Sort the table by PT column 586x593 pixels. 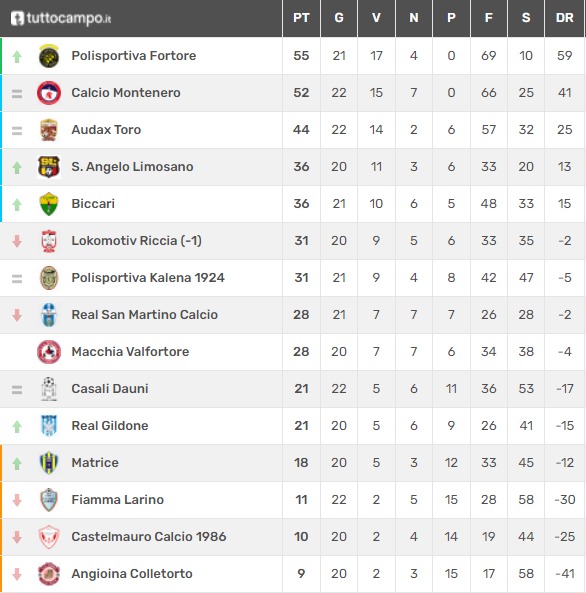[301, 18]
